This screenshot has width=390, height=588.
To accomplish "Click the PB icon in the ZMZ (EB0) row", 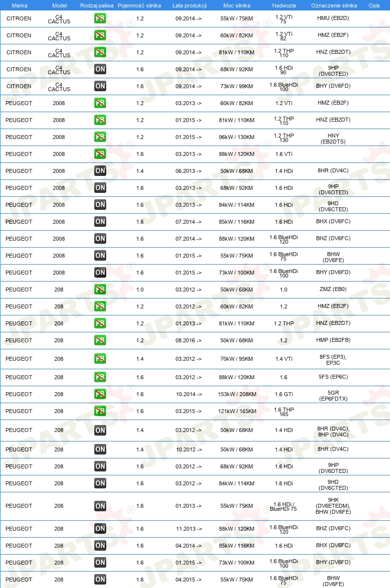I will (x=100, y=289).
